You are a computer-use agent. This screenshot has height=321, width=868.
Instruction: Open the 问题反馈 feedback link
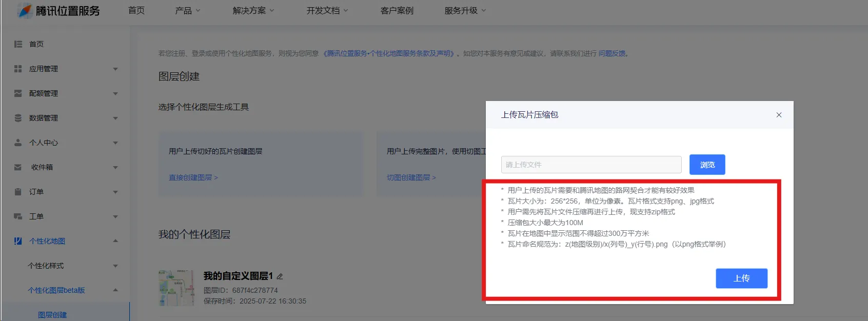(612, 53)
